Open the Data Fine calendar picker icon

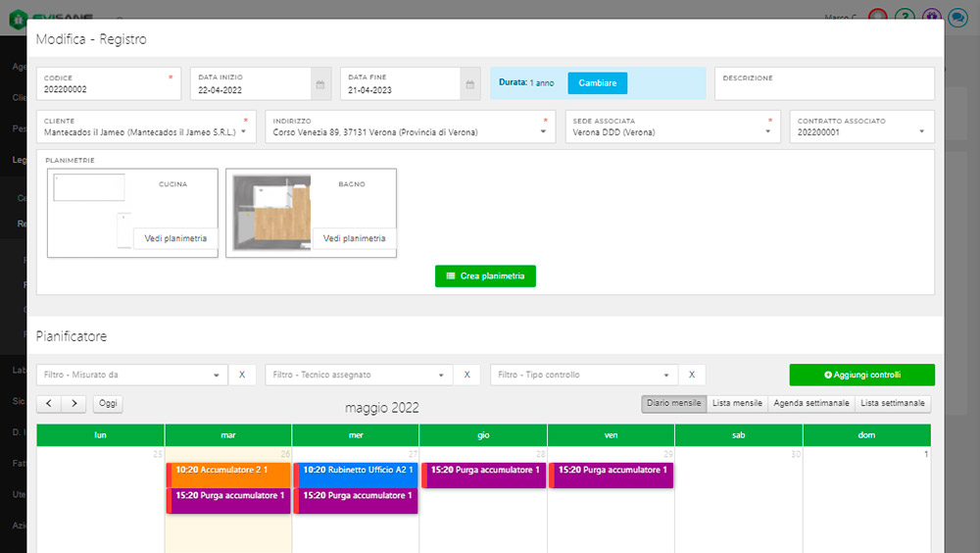pos(470,84)
